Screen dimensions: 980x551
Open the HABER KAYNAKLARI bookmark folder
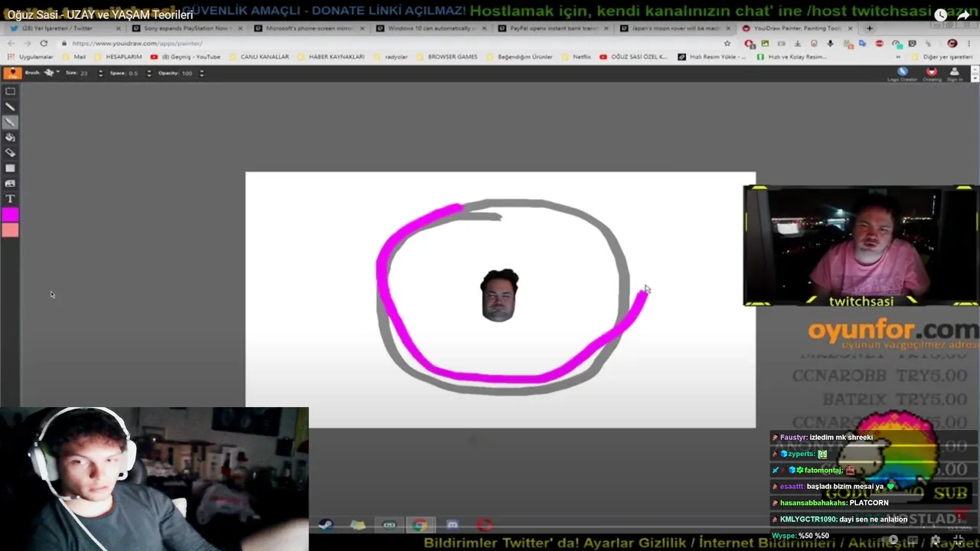(331, 57)
